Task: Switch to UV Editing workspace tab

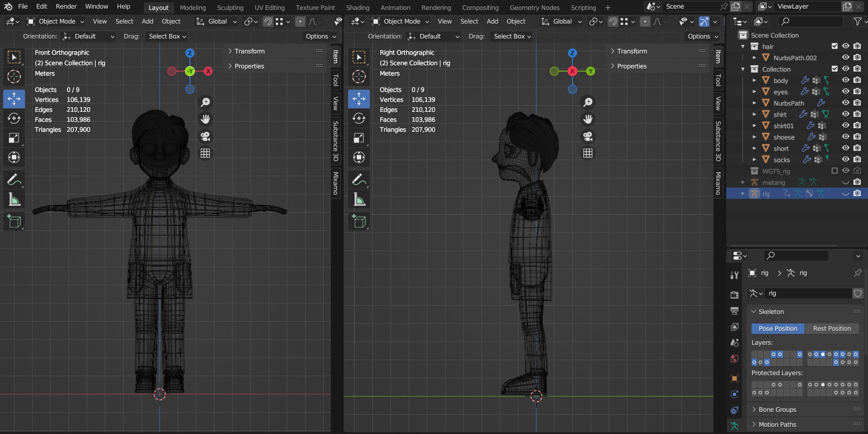Action: click(270, 8)
